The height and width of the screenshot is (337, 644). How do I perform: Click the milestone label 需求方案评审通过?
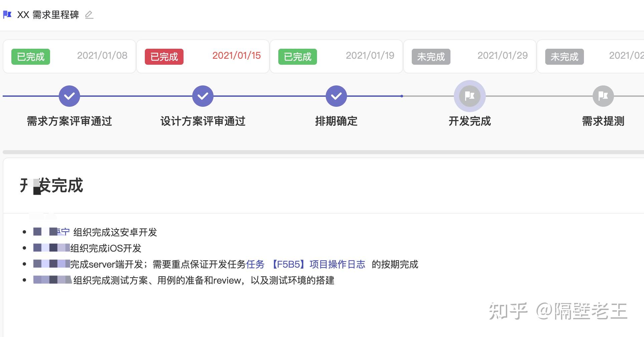coord(69,121)
